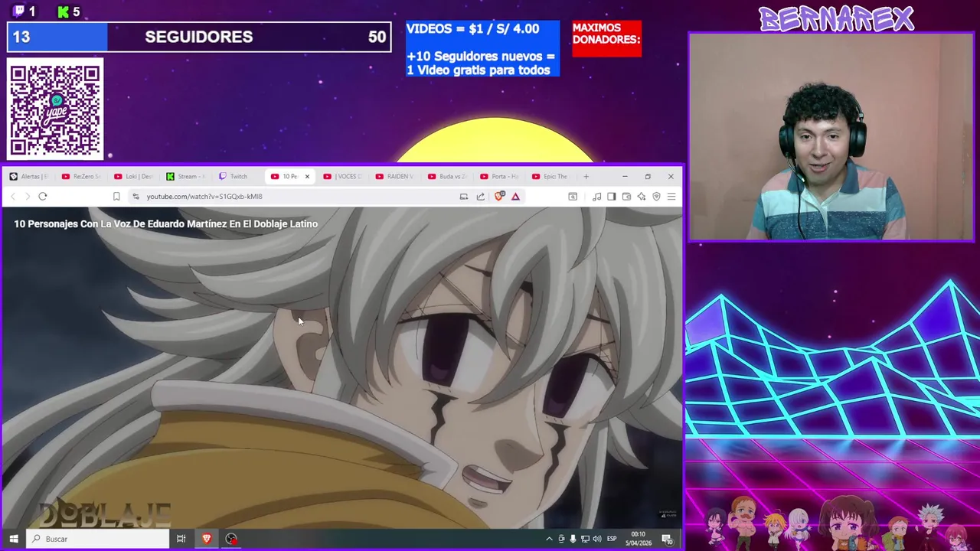Click the share page icon in address bar
The width and height of the screenshot is (980, 551).
click(x=480, y=197)
